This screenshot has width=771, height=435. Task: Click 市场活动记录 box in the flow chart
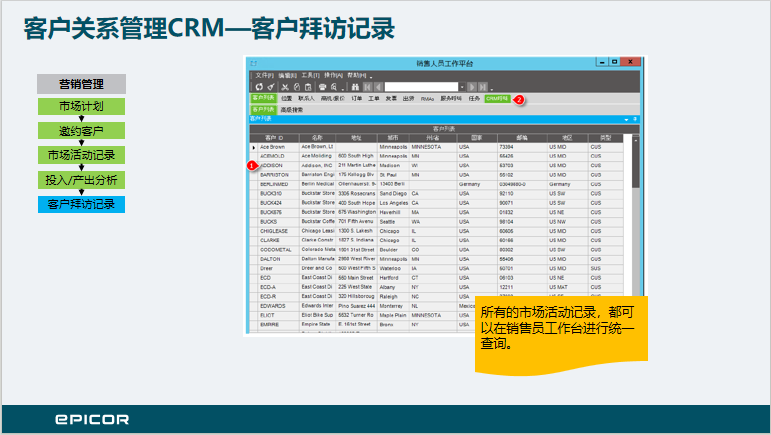81,155
